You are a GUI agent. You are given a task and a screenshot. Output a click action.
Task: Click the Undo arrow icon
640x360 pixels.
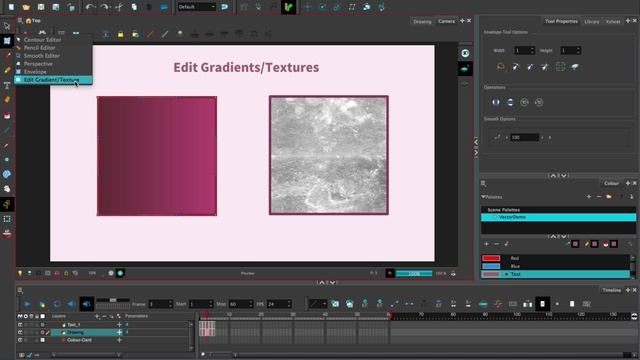(x=90, y=7)
